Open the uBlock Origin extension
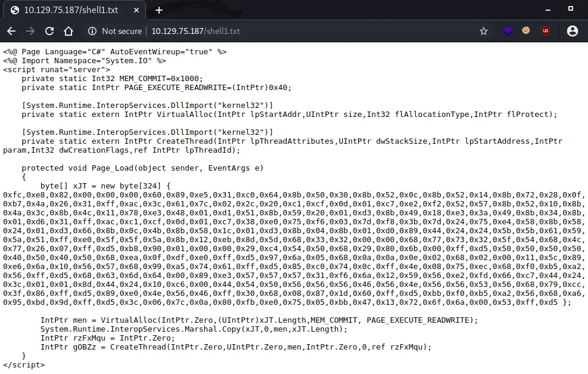The image size is (588, 374). 546,31
